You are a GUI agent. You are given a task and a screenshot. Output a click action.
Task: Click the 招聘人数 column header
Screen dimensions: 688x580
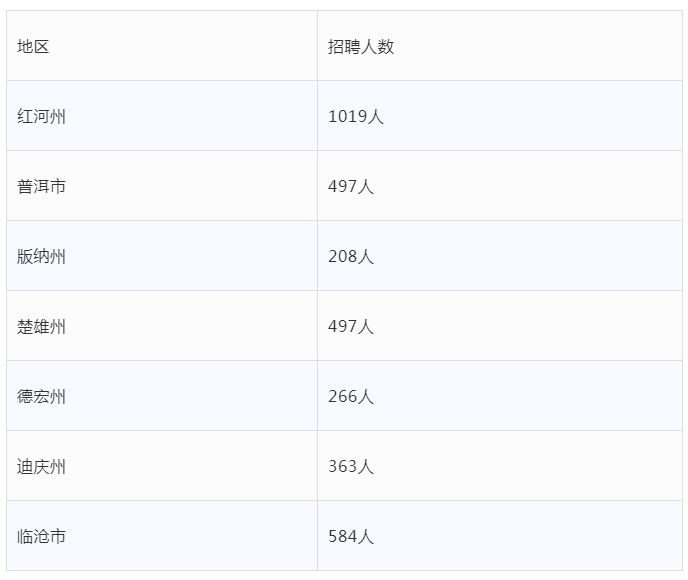360,47
